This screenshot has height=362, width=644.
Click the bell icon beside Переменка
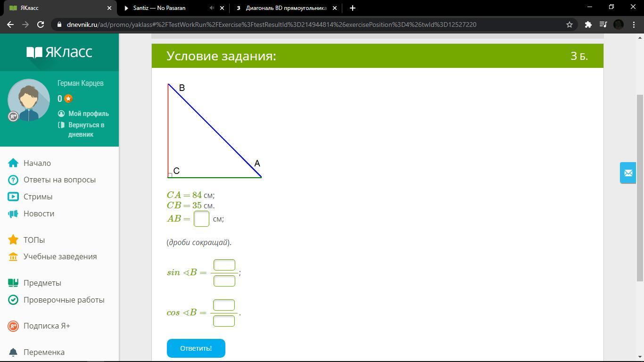coord(13,352)
